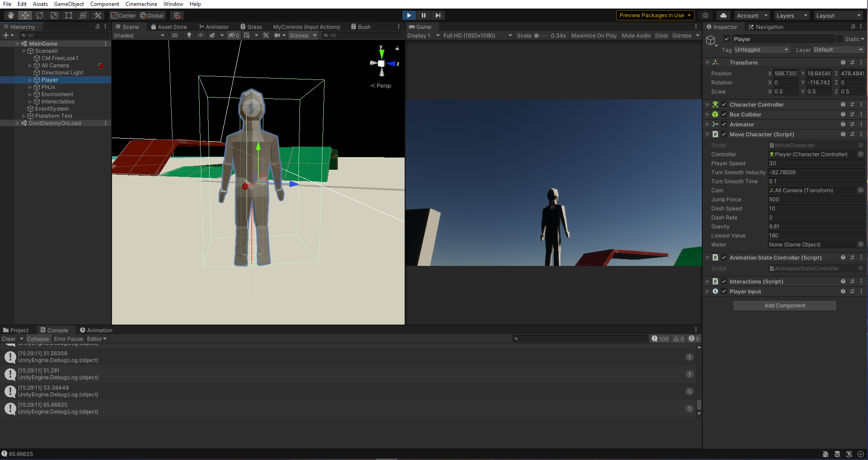
Task: Click the Pause button
Action: [423, 15]
